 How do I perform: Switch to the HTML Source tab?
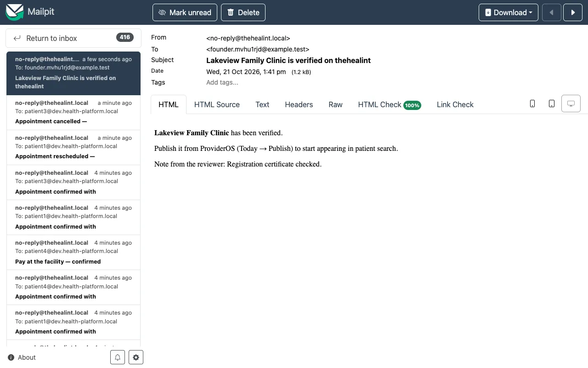(217, 104)
